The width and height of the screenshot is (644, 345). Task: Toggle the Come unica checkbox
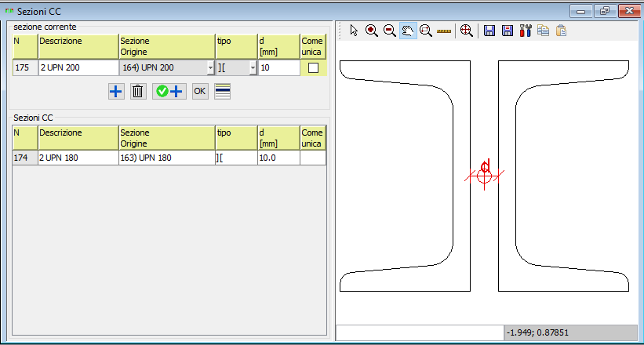click(x=313, y=68)
